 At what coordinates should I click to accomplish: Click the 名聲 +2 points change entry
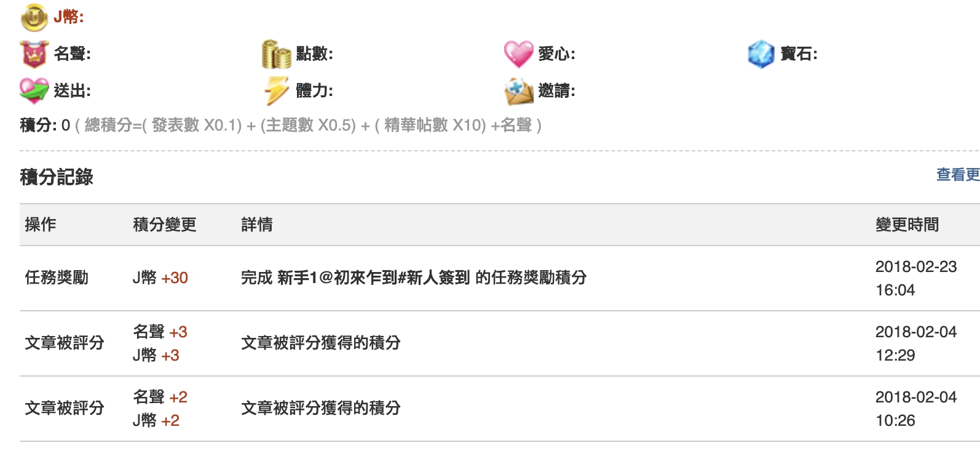160,397
